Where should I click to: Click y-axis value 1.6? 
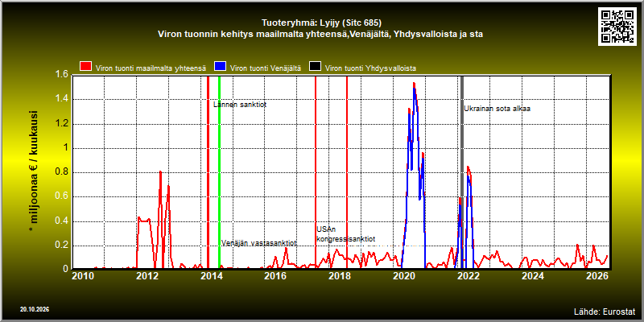62,74
